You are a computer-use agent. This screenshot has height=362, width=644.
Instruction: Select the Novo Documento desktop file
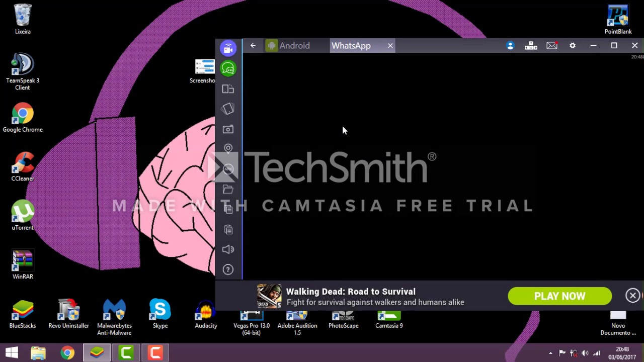tap(618, 323)
